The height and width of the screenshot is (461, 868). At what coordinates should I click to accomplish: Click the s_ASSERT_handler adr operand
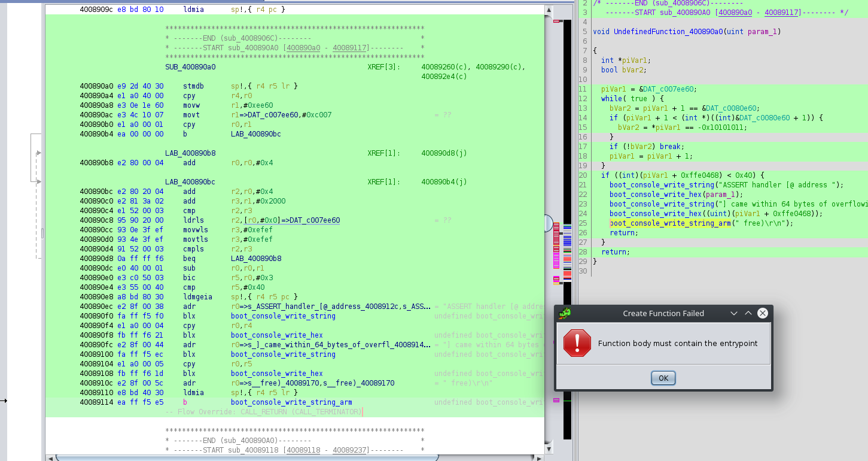pyautogui.click(x=331, y=307)
